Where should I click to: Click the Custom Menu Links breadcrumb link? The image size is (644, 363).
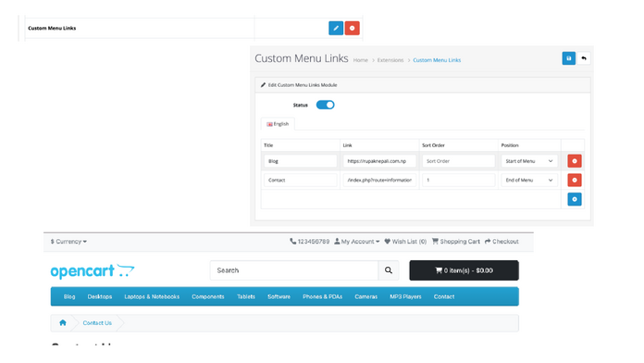click(x=437, y=60)
